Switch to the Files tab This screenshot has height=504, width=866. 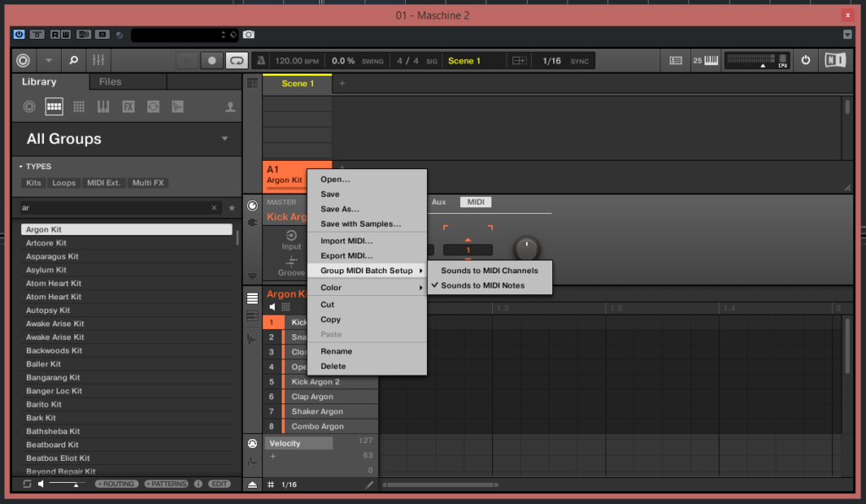[x=110, y=82]
